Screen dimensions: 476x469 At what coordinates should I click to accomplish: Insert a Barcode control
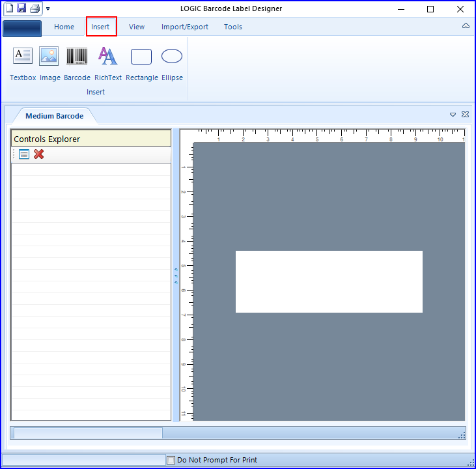click(77, 64)
